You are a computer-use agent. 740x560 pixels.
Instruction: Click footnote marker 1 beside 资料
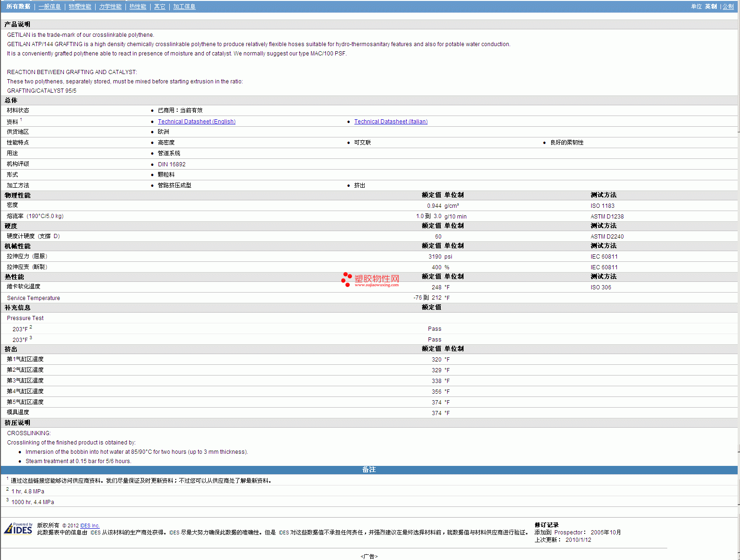coord(21,120)
